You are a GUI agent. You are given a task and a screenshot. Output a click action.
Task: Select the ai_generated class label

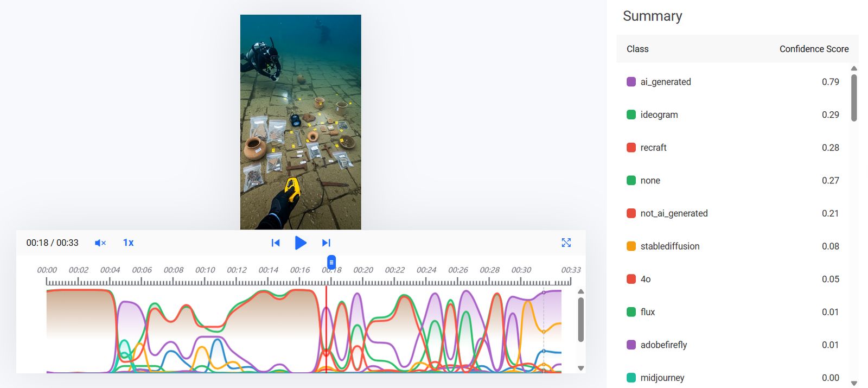coord(666,82)
